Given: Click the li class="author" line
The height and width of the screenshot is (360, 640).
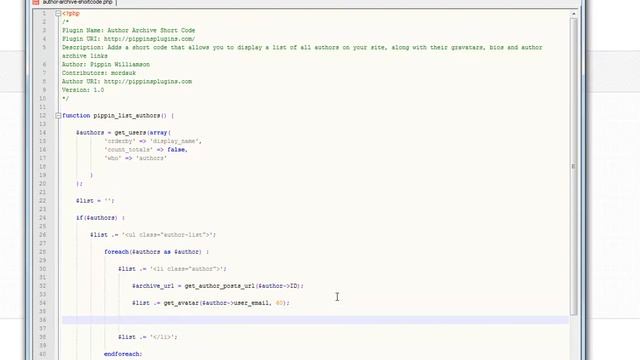Looking at the screenshot, I should coord(172,269).
